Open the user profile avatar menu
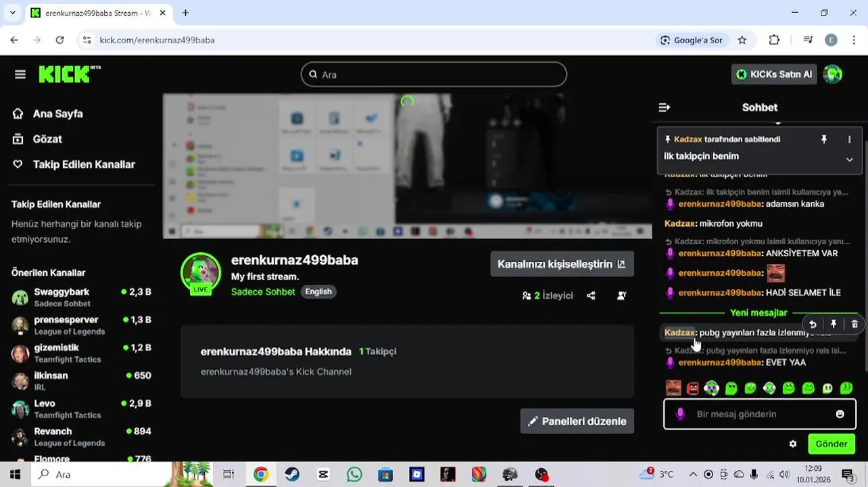 pyautogui.click(x=833, y=74)
